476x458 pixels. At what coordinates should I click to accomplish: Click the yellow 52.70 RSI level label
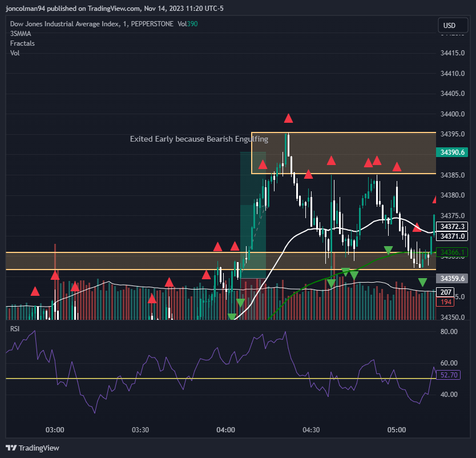tap(449, 375)
